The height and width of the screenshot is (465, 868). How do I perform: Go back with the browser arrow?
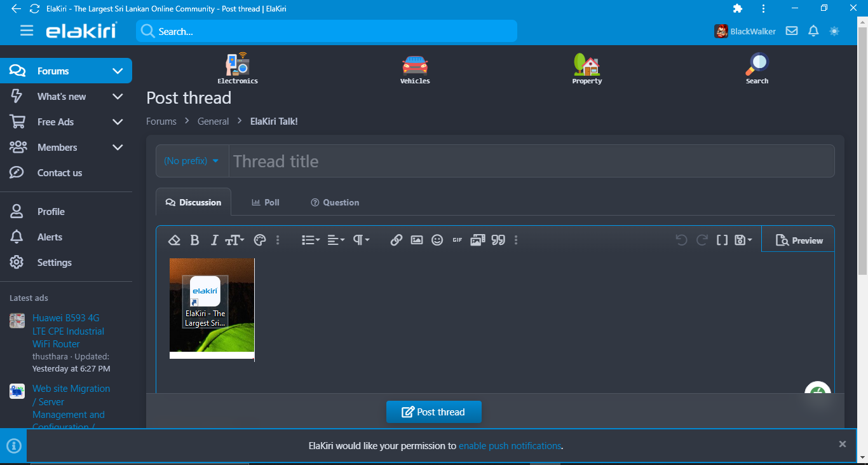(x=16, y=9)
